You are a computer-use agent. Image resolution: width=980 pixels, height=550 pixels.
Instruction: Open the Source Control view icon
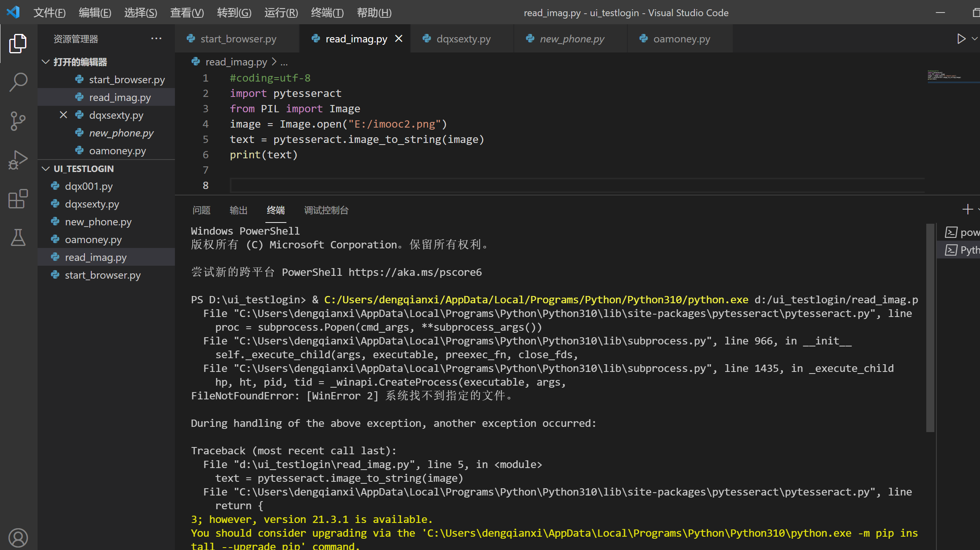pyautogui.click(x=18, y=121)
